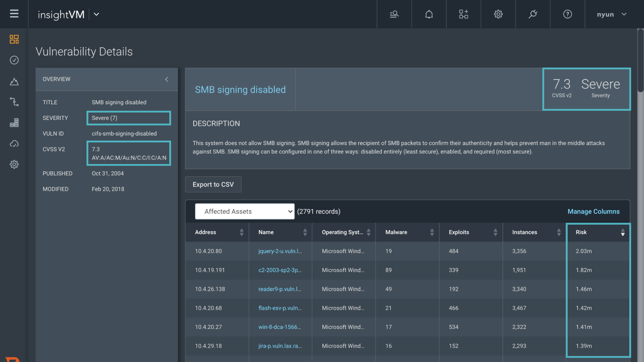
Task: Click address cell 10.4.29.18
Action: point(208,346)
